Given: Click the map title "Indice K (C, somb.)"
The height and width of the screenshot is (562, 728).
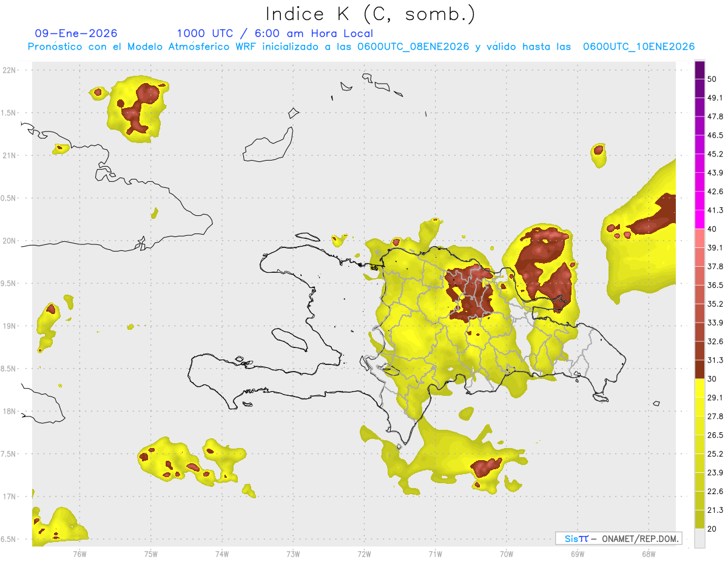Looking at the screenshot, I should click(370, 13).
